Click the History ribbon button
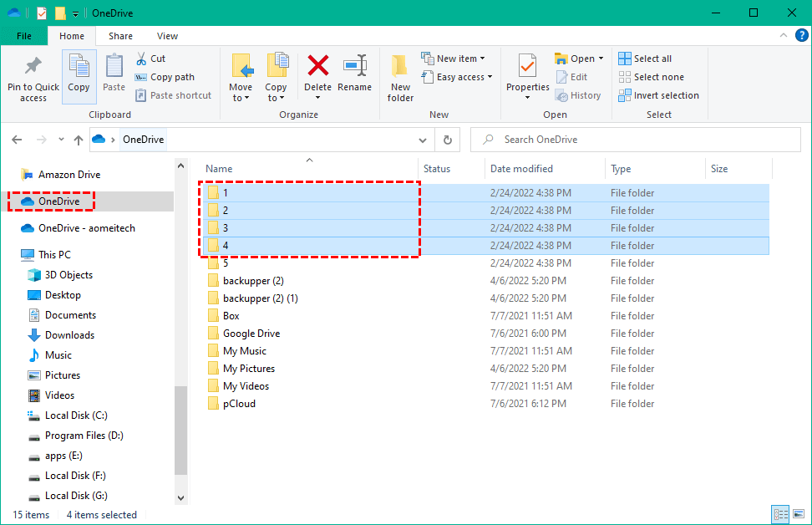Image resolution: width=812 pixels, height=525 pixels. [578, 95]
